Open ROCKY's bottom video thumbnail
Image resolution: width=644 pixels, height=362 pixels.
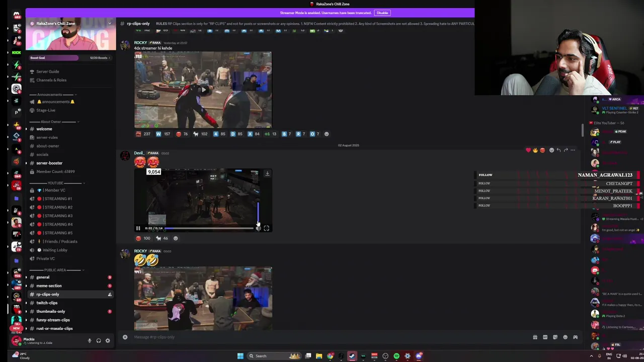click(x=203, y=299)
